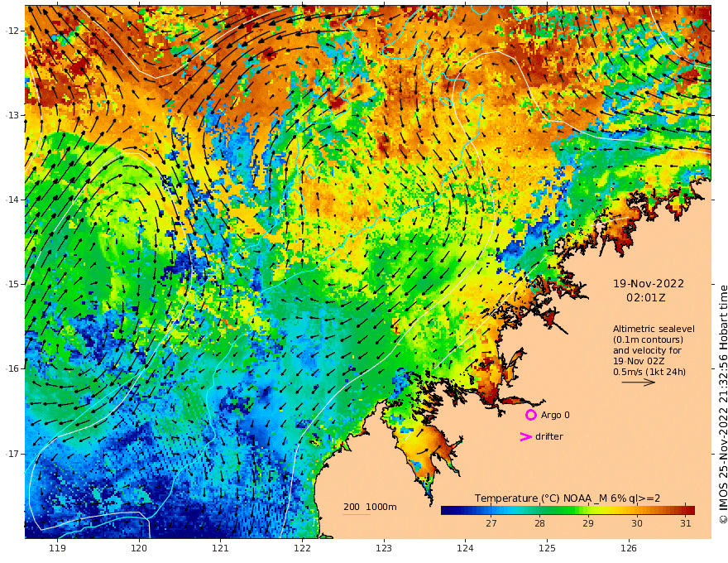This screenshot has width=728, height=563.
Task: Click the '19 Nov 02Z' legend line
Action: [x=639, y=361]
